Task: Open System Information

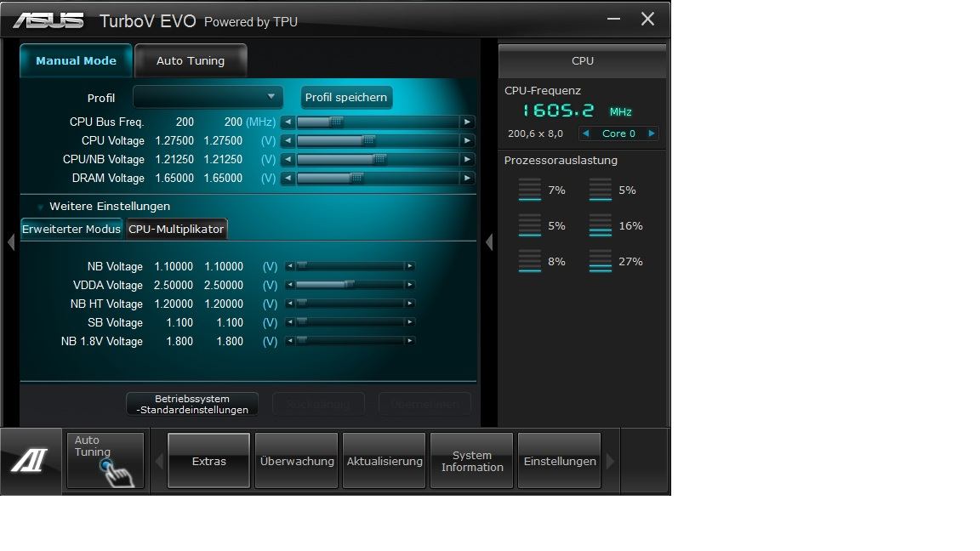Action: (x=472, y=460)
